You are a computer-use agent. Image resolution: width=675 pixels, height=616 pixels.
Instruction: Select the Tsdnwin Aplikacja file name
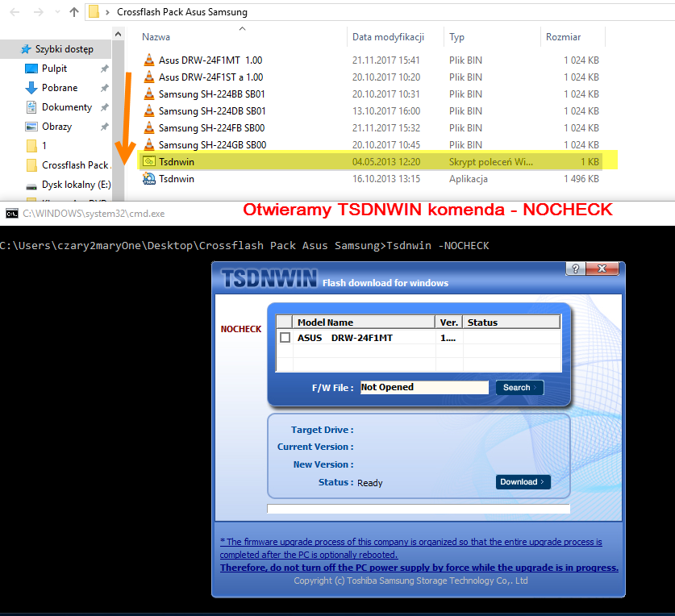click(x=177, y=179)
